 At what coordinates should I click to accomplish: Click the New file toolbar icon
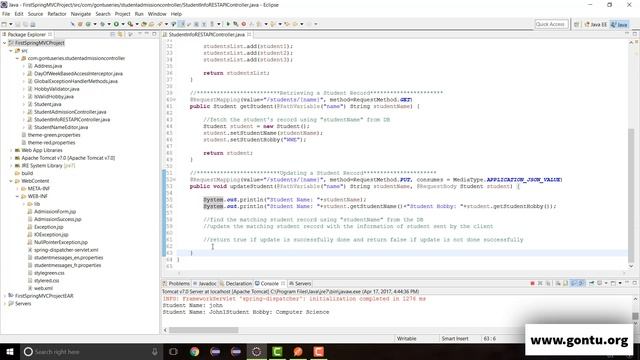[4, 24]
